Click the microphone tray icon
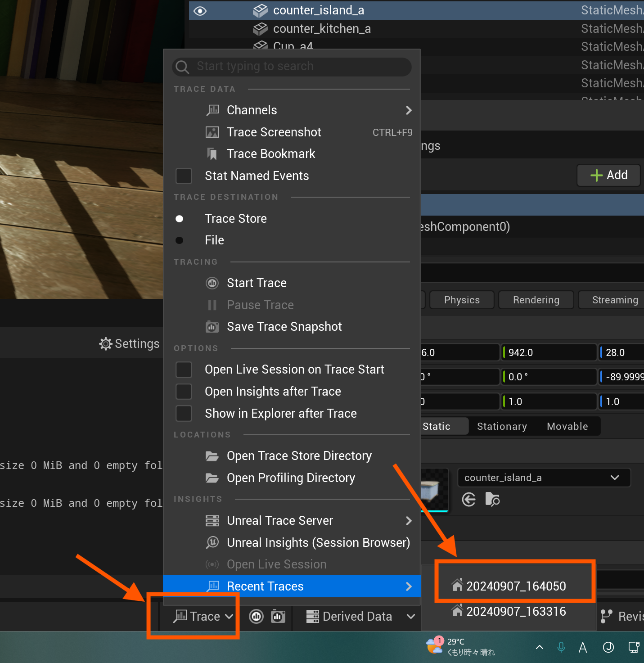The width and height of the screenshot is (644, 663). [x=561, y=647]
